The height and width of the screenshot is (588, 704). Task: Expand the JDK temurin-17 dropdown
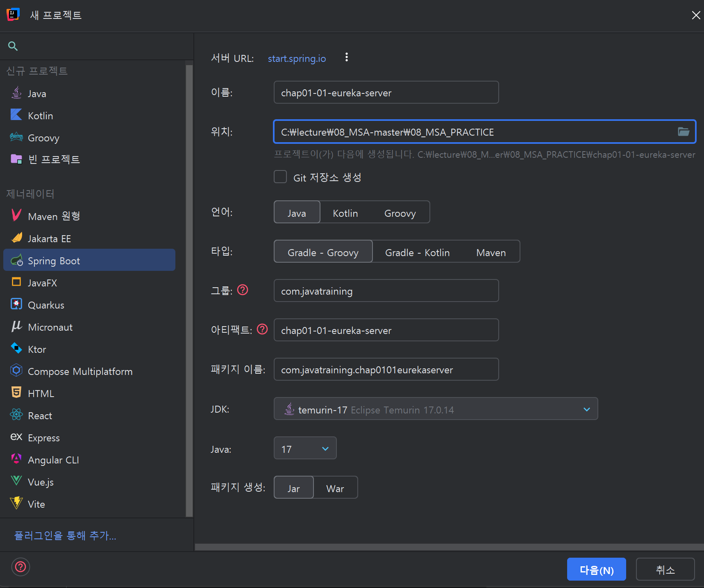click(x=436, y=409)
